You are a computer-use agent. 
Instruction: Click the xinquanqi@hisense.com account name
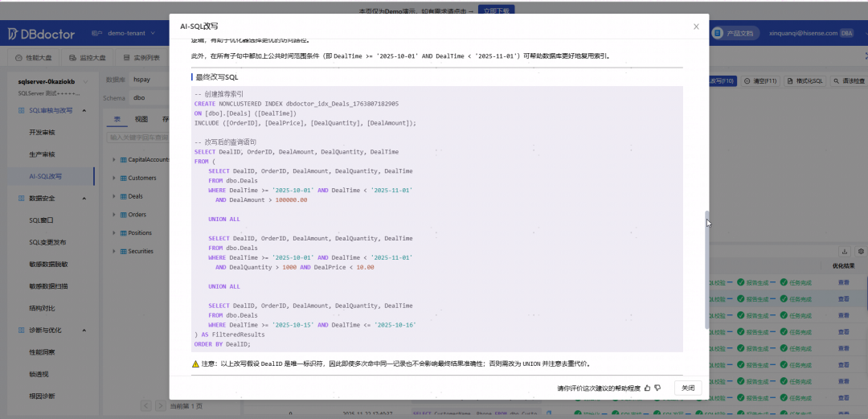[803, 33]
